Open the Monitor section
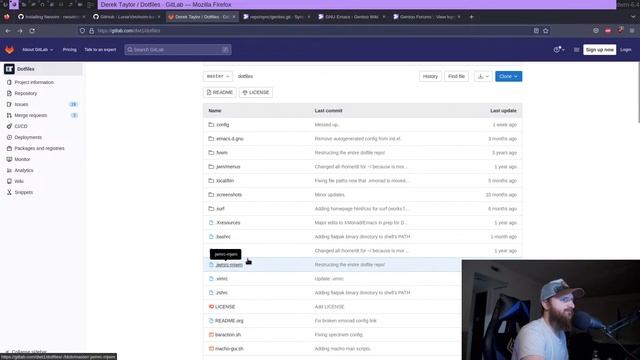This screenshot has width=640, height=360. [x=22, y=160]
